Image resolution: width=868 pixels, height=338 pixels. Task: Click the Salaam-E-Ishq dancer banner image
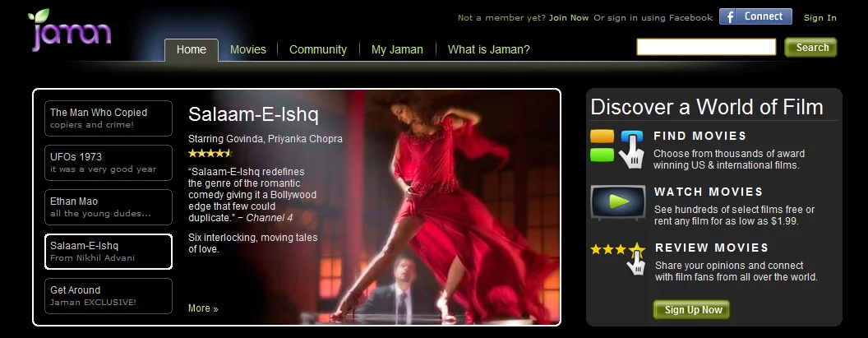tap(444, 206)
